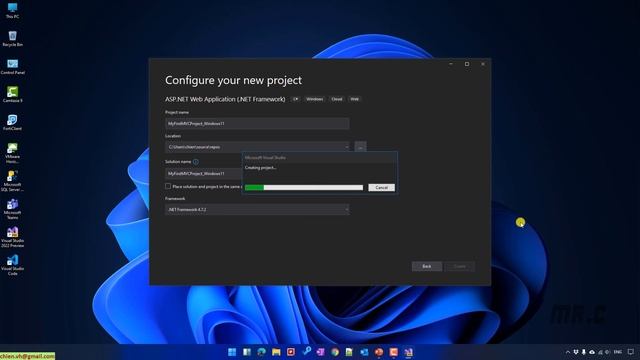
Task: Open the Windows Start menu
Action: click(x=232, y=352)
